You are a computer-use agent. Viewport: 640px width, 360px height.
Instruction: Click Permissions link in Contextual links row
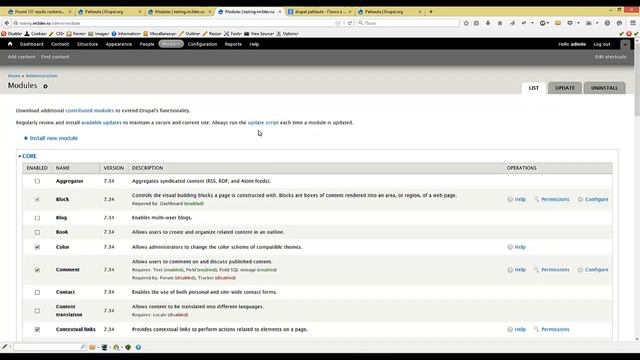tap(555, 329)
